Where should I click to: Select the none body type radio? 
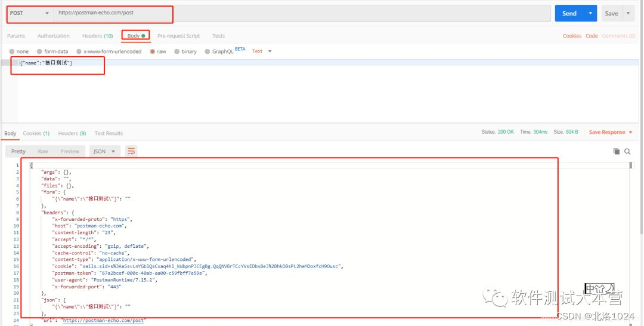tap(12, 51)
